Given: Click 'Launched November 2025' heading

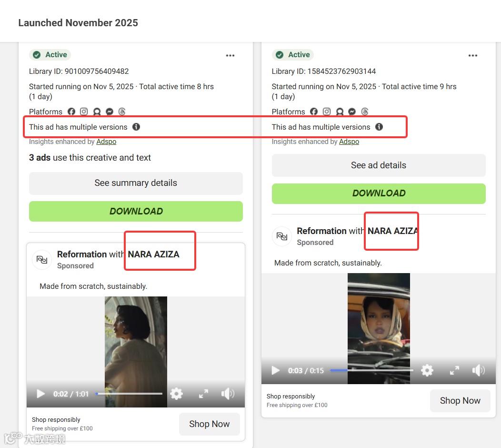Looking at the screenshot, I should click(x=78, y=23).
